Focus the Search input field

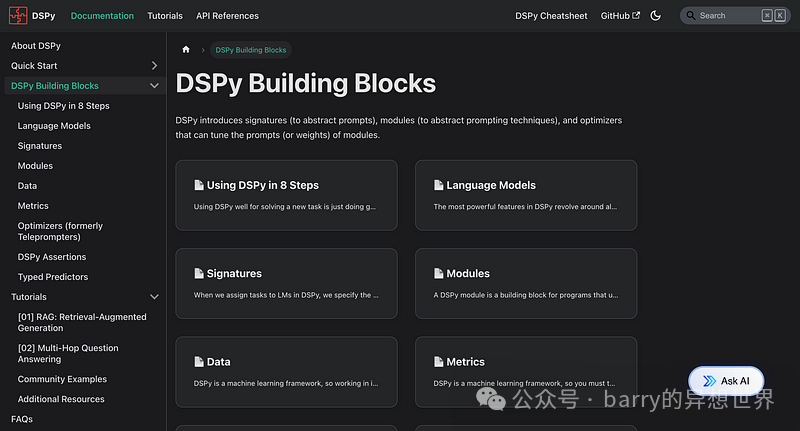click(x=735, y=16)
